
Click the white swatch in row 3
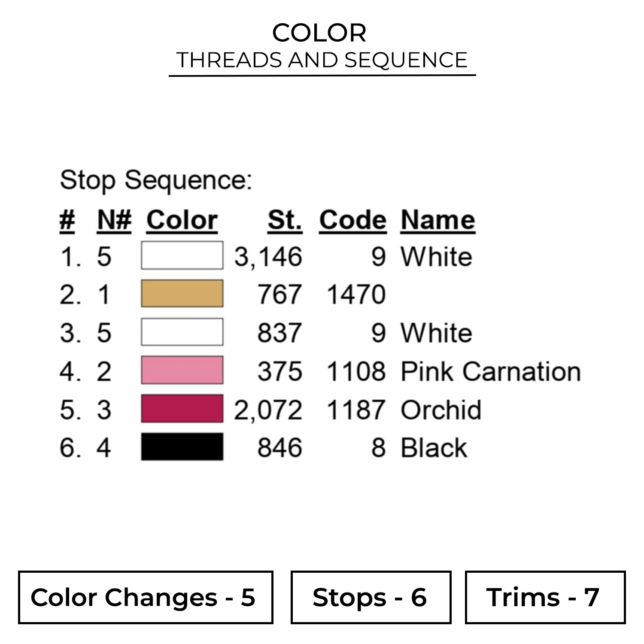coord(182,332)
